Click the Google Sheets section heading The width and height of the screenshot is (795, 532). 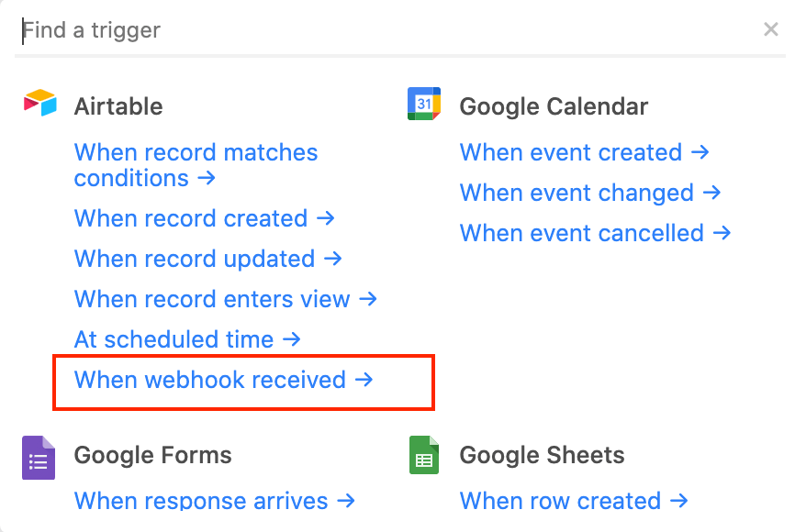click(x=542, y=454)
